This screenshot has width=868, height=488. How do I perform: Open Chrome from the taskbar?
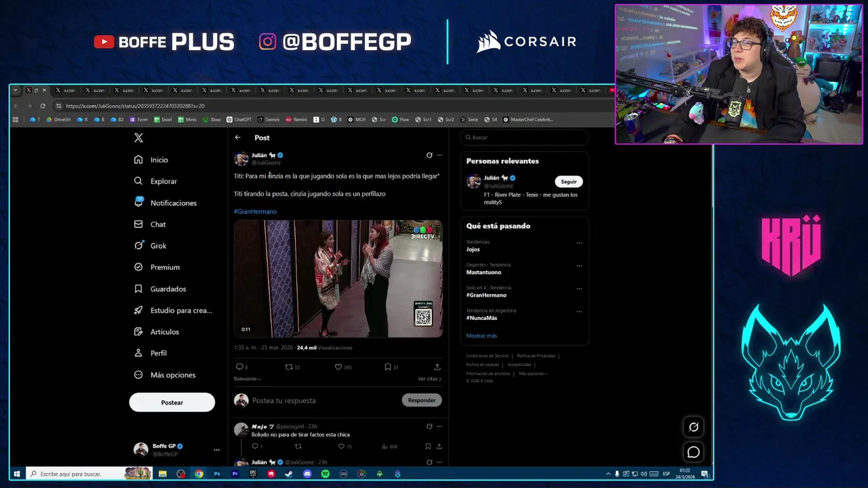pos(199,474)
